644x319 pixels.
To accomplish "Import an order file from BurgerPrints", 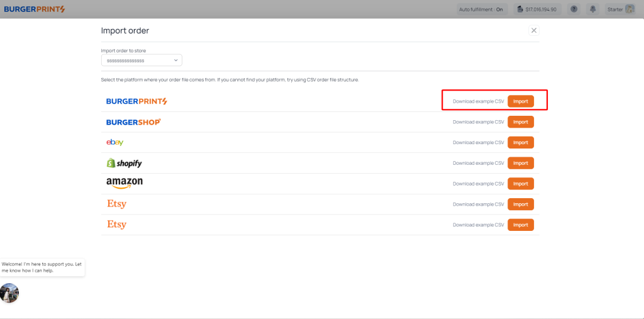I will 520,101.
